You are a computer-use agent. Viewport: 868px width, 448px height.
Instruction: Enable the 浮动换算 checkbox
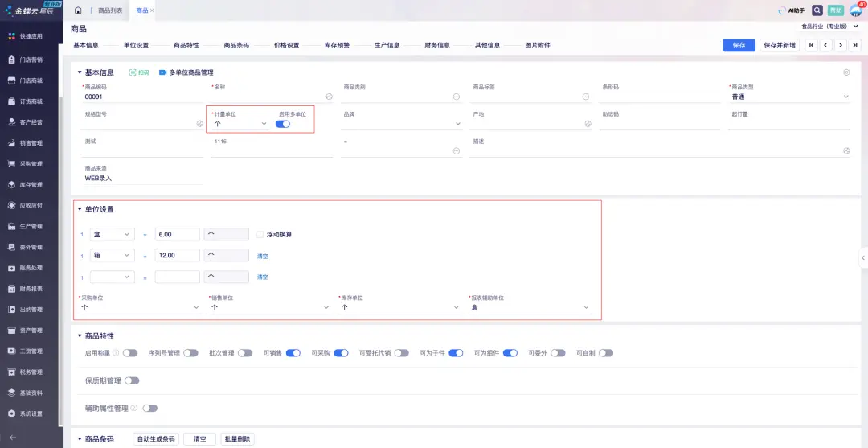[260, 235]
